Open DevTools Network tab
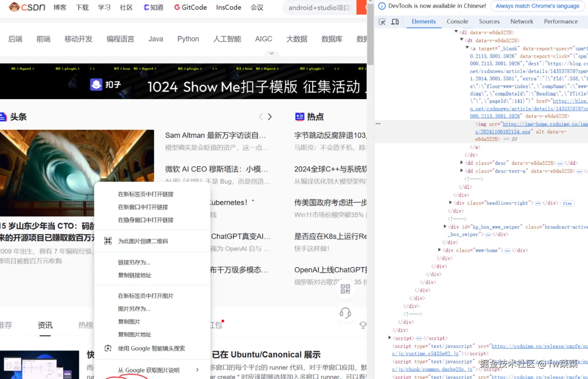 click(522, 21)
